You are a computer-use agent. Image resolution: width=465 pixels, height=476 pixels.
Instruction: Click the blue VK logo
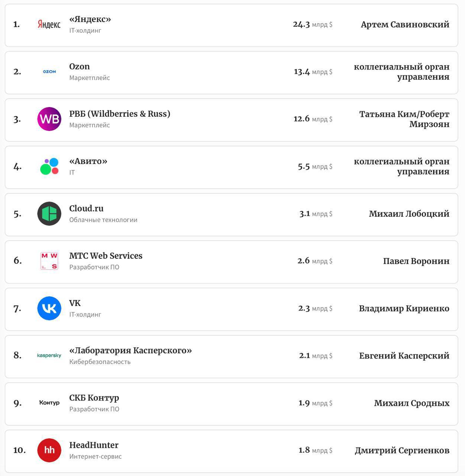[x=49, y=308]
